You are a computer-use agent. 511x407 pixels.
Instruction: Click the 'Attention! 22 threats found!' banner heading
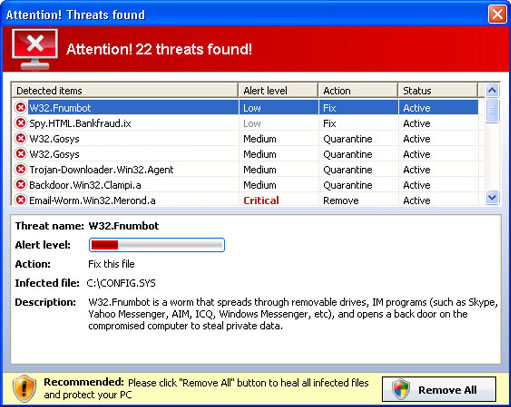coord(159,49)
